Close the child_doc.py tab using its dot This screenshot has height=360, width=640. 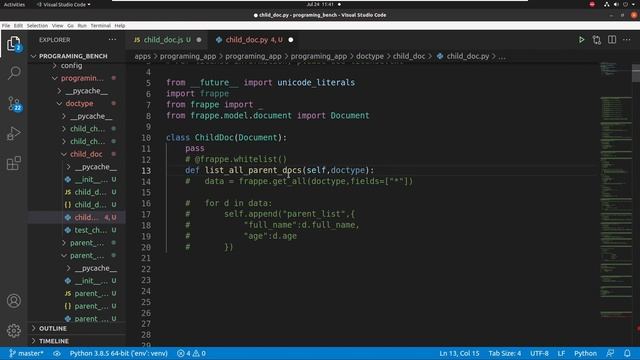[x=291, y=40]
